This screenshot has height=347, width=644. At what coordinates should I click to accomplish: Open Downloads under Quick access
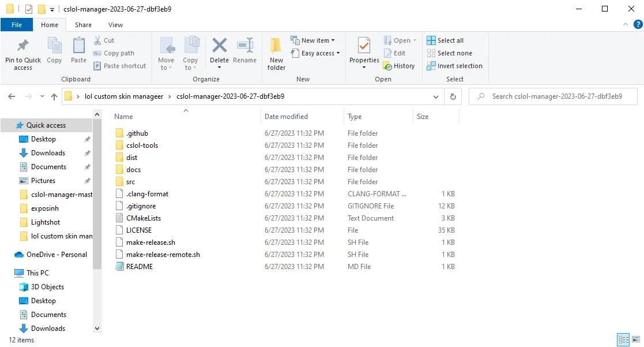[x=48, y=153]
